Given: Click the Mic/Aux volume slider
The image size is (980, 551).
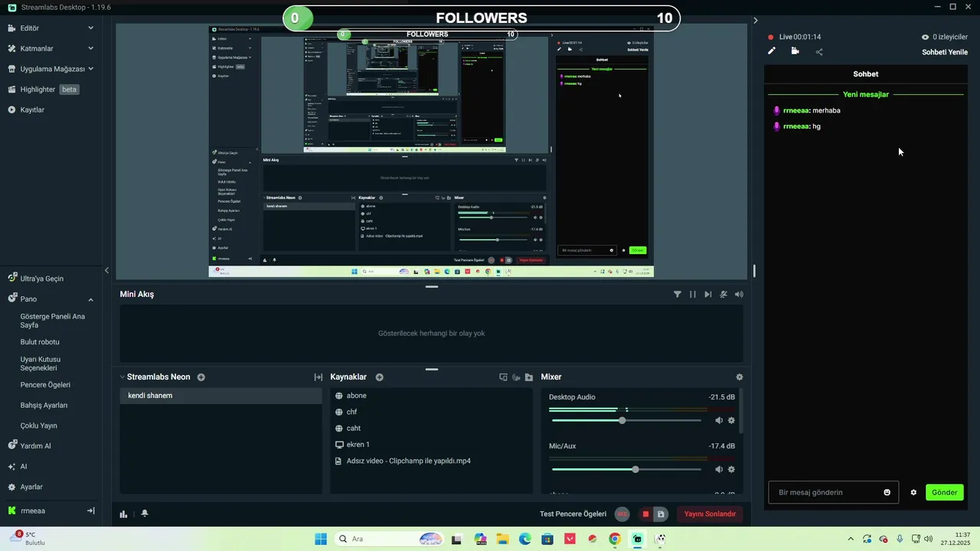Looking at the screenshot, I should [x=626, y=469].
